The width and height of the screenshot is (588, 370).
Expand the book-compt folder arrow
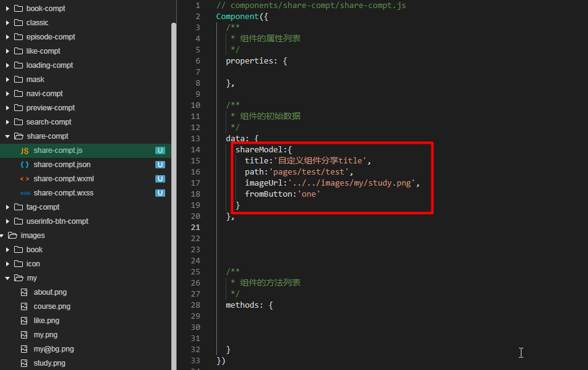tap(7, 8)
